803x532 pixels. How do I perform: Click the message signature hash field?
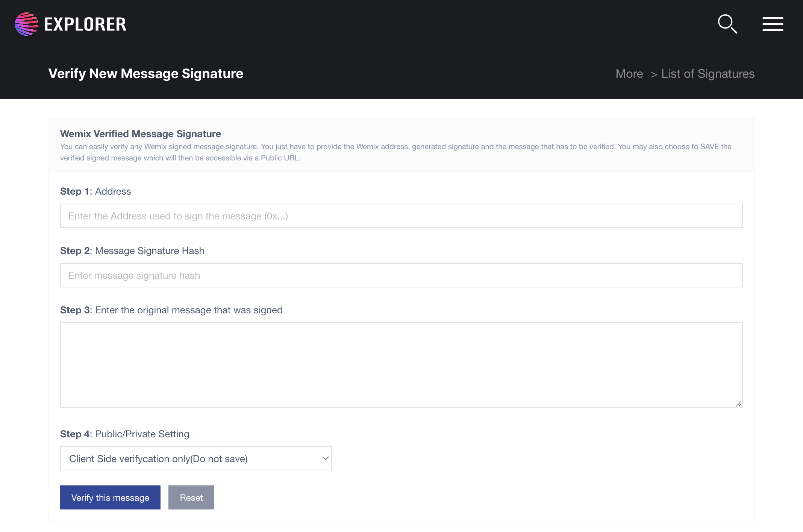click(401, 275)
